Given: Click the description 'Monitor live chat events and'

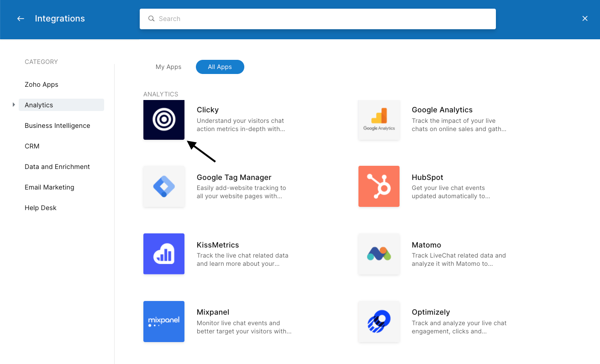Looking at the screenshot, I should (x=238, y=323).
